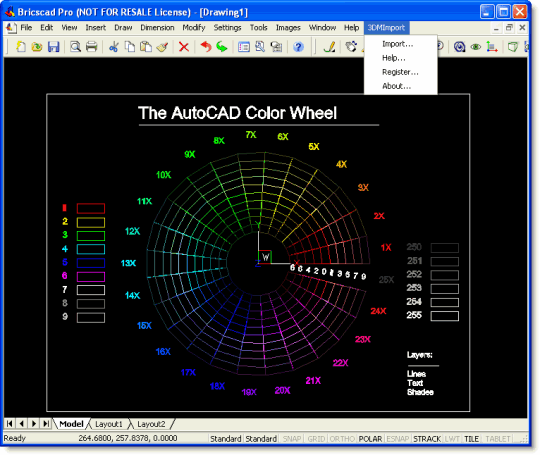Toggle TILE mode in status bar
The height and width of the screenshot is (455, 540).
point(471,439)
